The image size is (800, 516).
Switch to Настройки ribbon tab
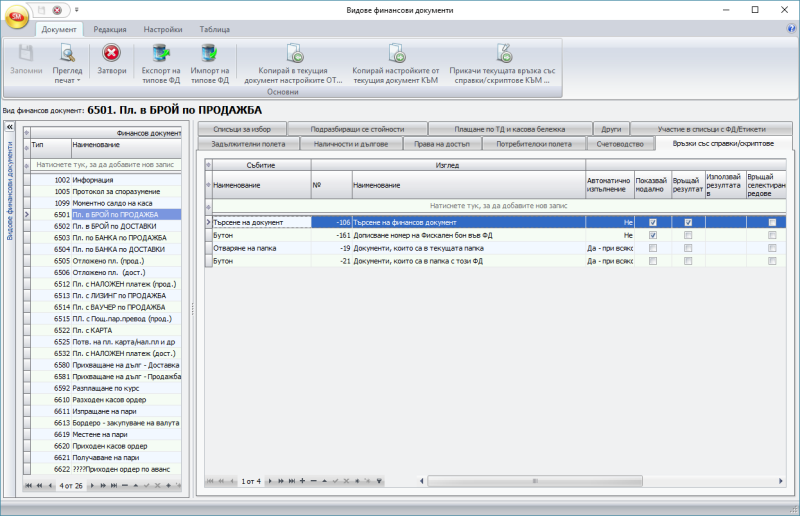click(x=163, y=29)
